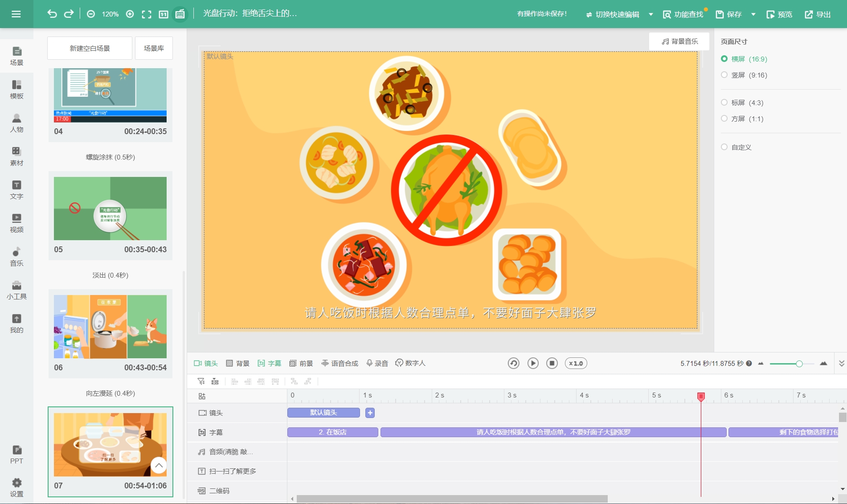Redo the last undone action
847x504 pixels.
click(69, 14)
